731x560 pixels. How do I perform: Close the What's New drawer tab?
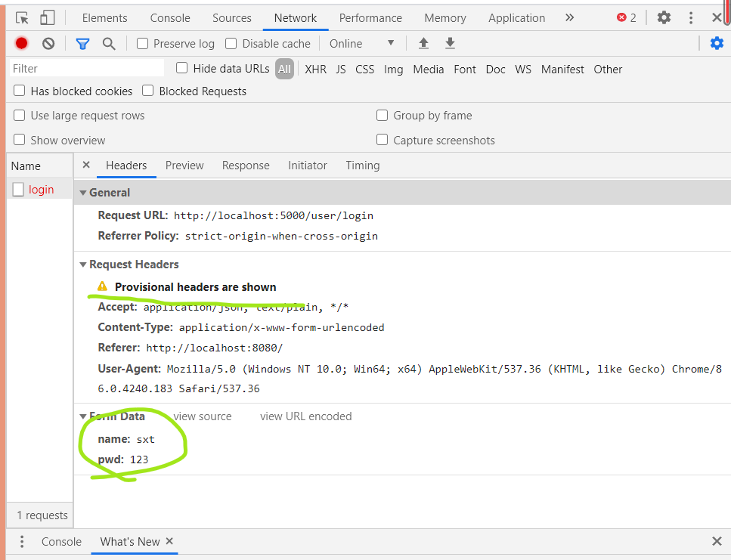point(169,541)
